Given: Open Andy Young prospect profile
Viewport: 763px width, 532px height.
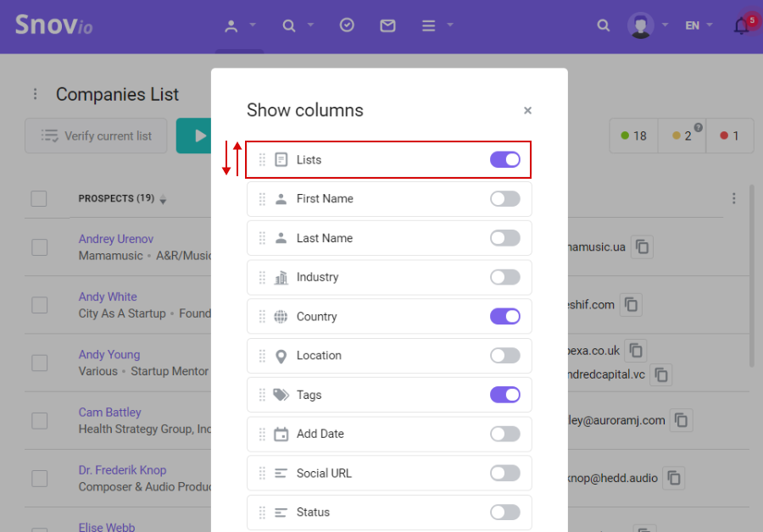Looking at the screenshot, I should tap(109, 354).
